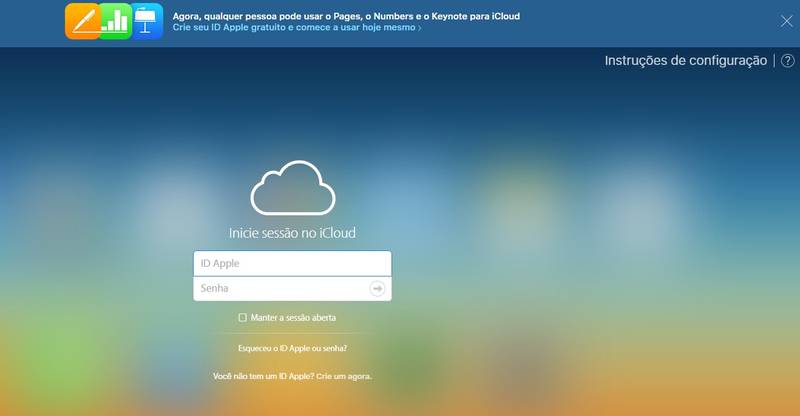The image size is (800, 416).
Task: Close the top promotional banner
Action: point(786,21)
